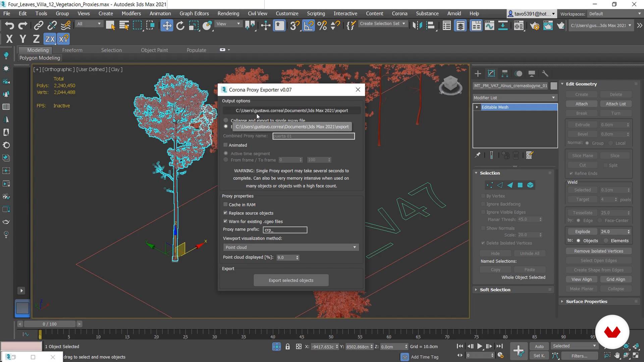Viewport: 644px width, 362px height.
Task: Click the Play Animation button
Action: [480, 346]
